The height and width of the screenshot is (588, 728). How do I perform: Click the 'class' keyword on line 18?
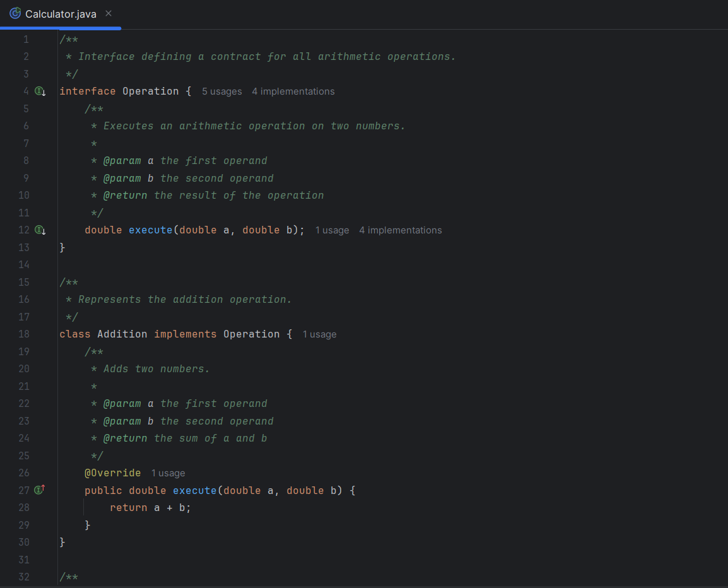click(74, 334)
